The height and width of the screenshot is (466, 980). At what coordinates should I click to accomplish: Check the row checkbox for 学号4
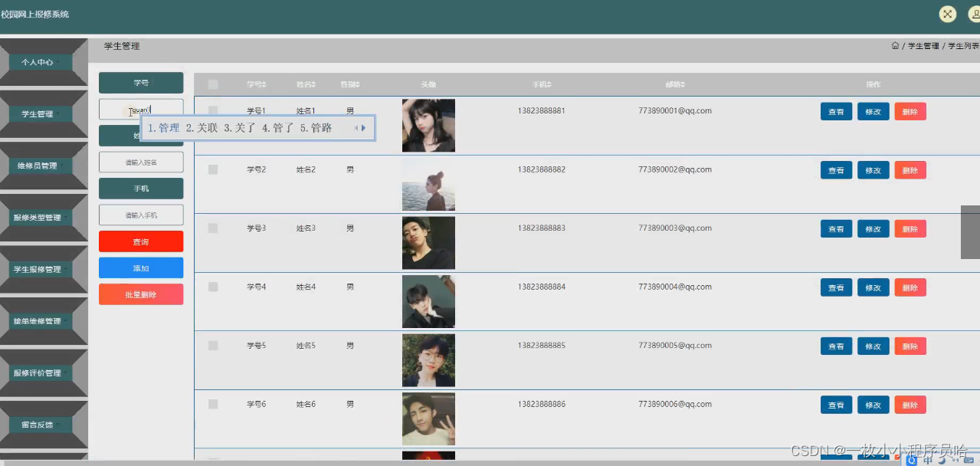click(x=213, y=287)
